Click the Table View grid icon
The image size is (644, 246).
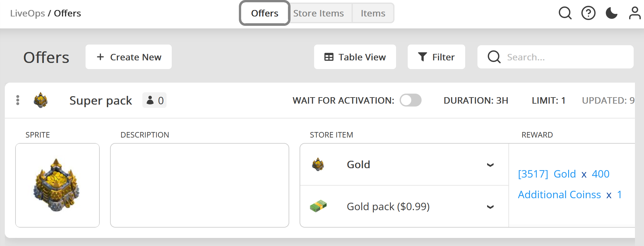[328, 57]
